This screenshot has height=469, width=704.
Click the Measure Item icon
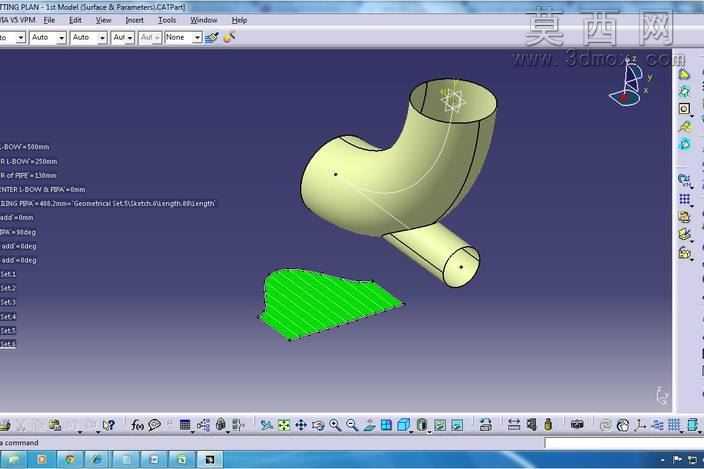532,425
